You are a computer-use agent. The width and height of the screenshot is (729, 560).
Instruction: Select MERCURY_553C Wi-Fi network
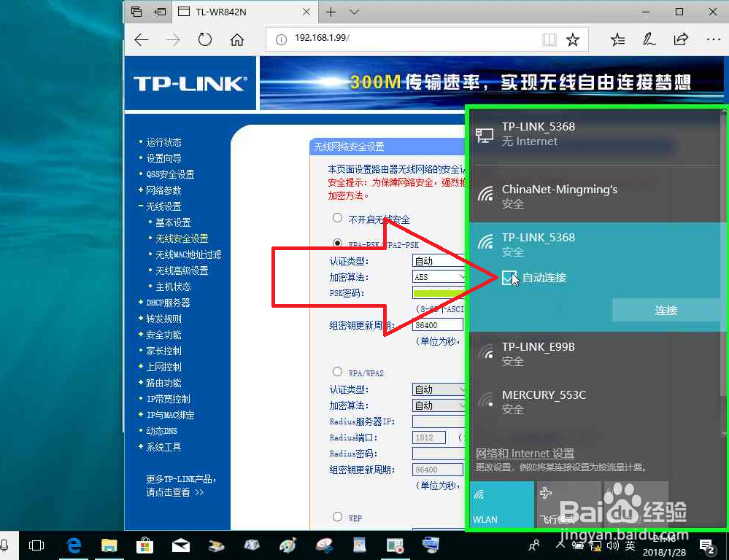click(595, 402)
